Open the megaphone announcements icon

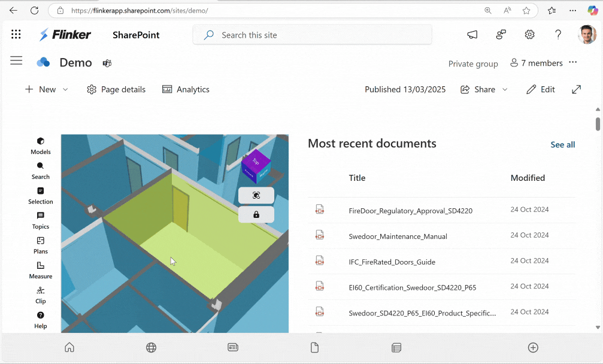click(x=472, y=35)
